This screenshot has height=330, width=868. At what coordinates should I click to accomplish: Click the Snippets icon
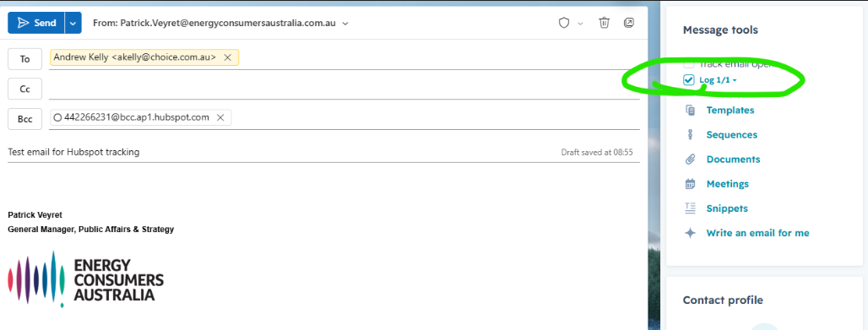(x=690, y=208)
